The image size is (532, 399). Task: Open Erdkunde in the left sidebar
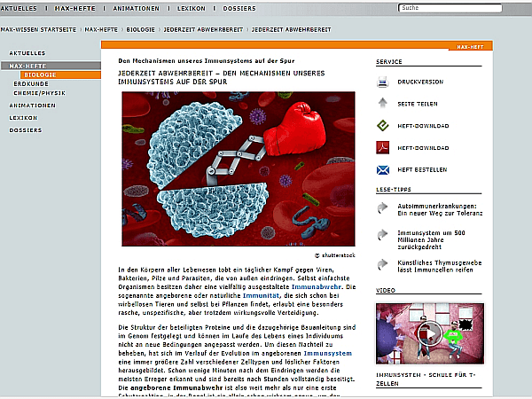click(32, 83)
